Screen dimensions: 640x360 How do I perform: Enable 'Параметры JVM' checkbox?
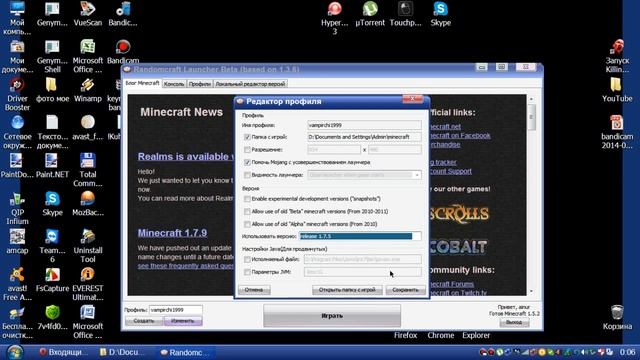tap(247, 272)
